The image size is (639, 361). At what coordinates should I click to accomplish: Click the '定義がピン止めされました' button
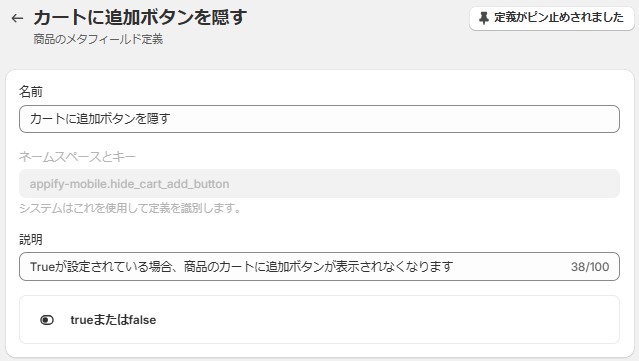[x=552, y=18]
